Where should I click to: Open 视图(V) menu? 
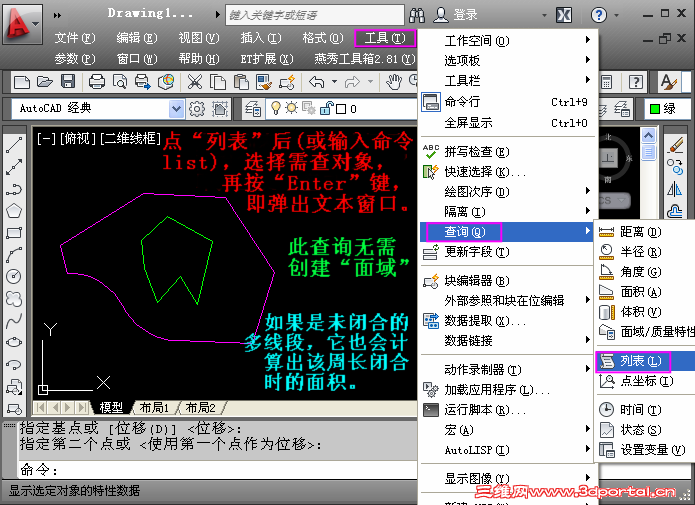pos(199,38)
